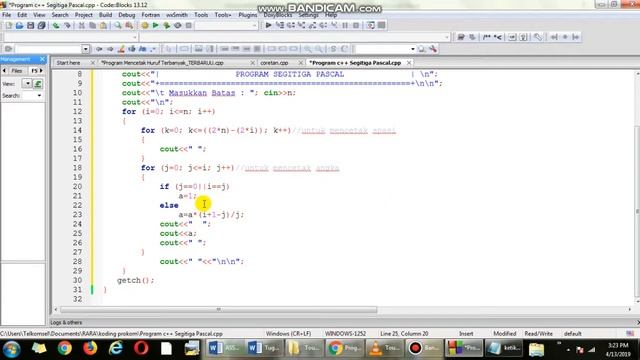This screenshot has width=640, height=360.
Task: Open Google Chrome pinned in the taskbar
Action: (x=64, y=348)
